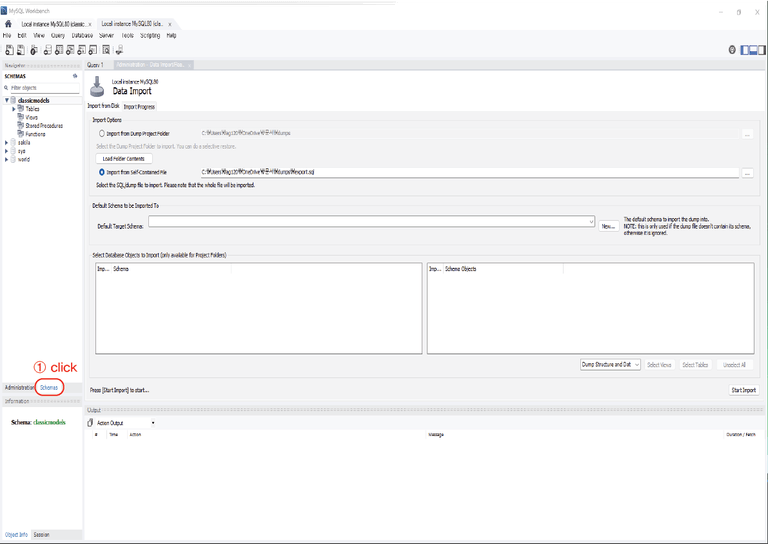Screen dimensions: 768x544
Task: Search table data toolbar icon
Action: pyautogui.click(x=106, y=50)
